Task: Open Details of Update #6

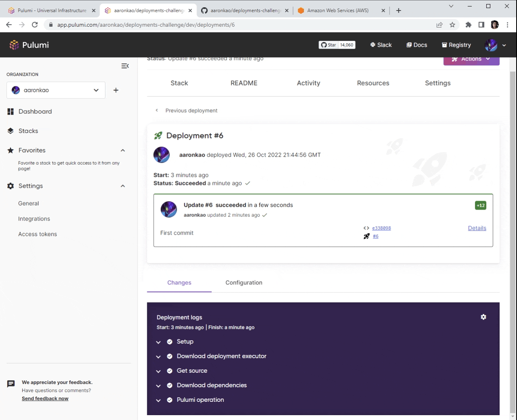Action: tap(477, 228)
